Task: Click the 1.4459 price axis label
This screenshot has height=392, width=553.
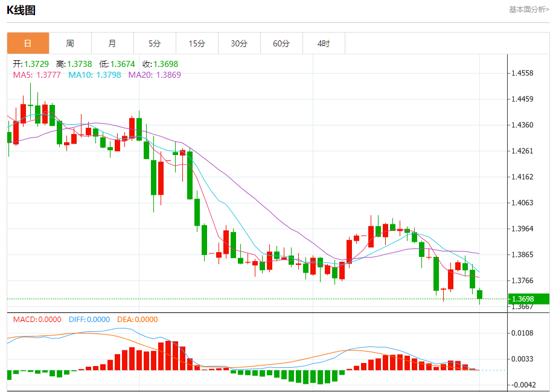Action: 522,99
